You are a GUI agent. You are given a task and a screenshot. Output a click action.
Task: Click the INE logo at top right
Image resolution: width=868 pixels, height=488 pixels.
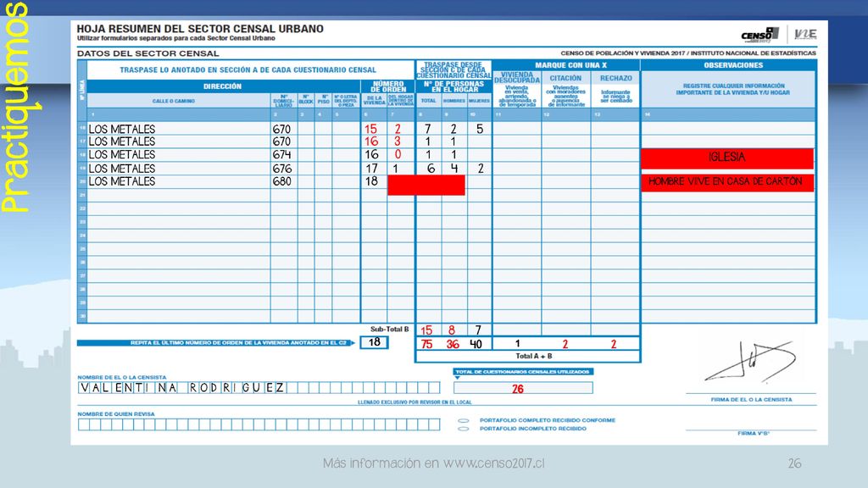point(805,34)
